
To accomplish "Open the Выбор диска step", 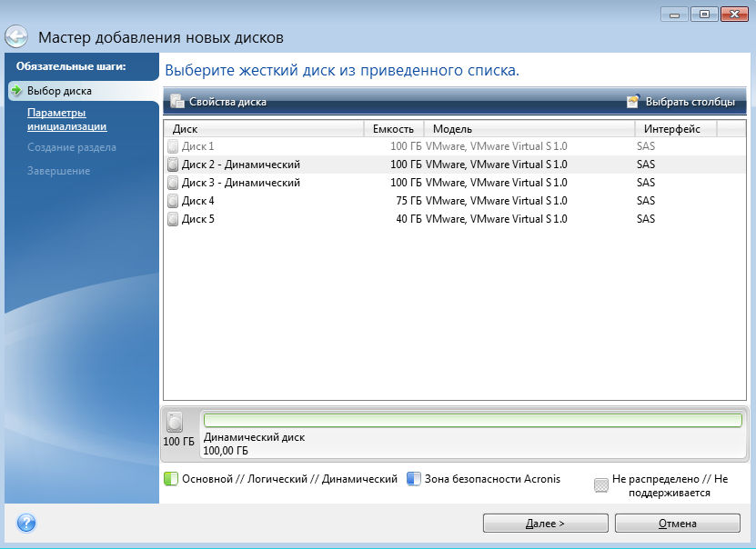I will point(58,91).
